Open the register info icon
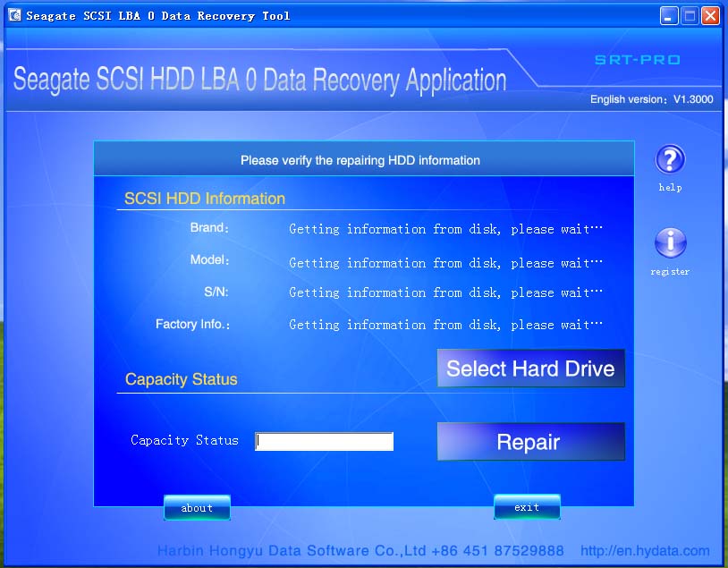The image size is (728, 568). tap(670, 242)
